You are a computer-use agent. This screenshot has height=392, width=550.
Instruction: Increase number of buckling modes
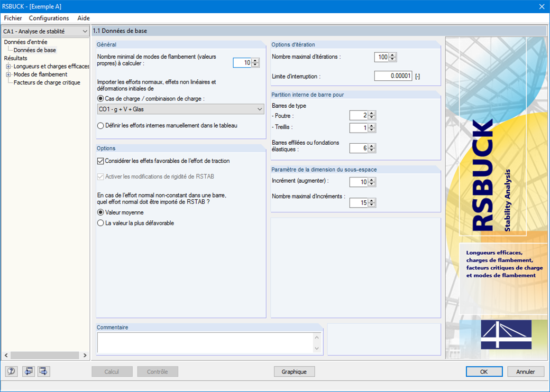(255, 61)
